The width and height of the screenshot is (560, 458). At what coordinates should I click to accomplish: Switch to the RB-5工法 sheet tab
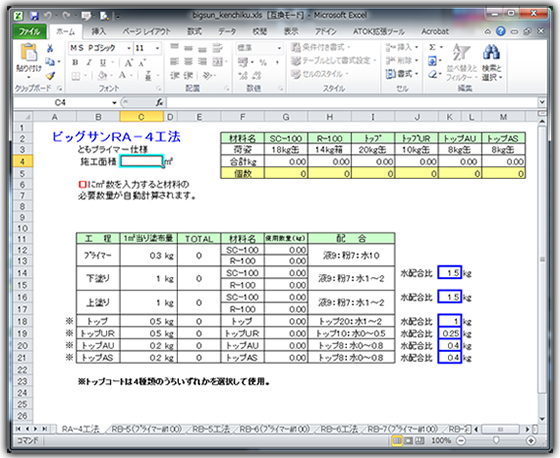click(x=211, y=429)
